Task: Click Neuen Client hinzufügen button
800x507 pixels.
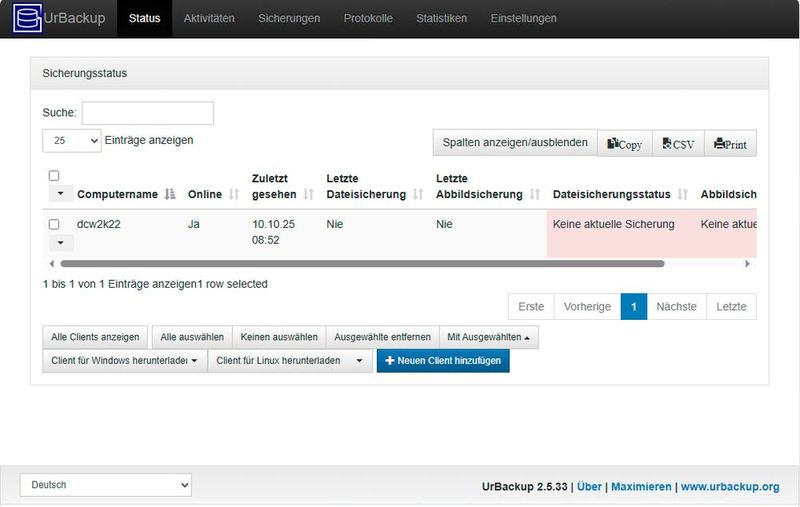Action: click(x=443, y=361)
